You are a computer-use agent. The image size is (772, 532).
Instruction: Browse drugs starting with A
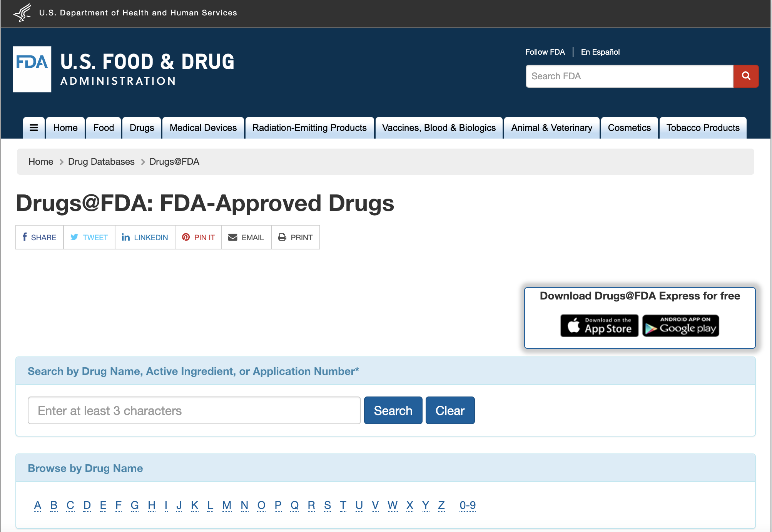(37, 505)
